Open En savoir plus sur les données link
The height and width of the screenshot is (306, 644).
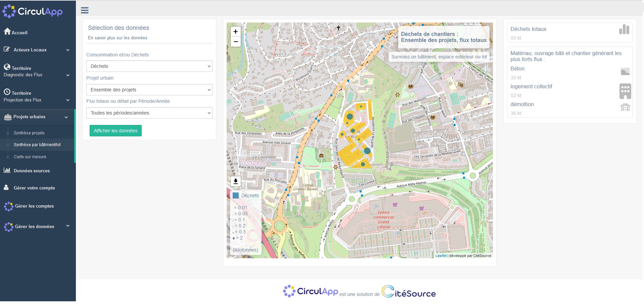[x=118, y=38]
